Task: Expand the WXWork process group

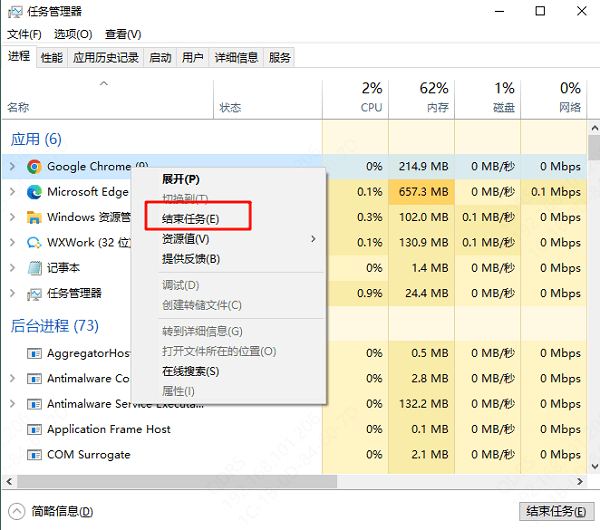Action: pyautogui.click(x=12, y=242)
